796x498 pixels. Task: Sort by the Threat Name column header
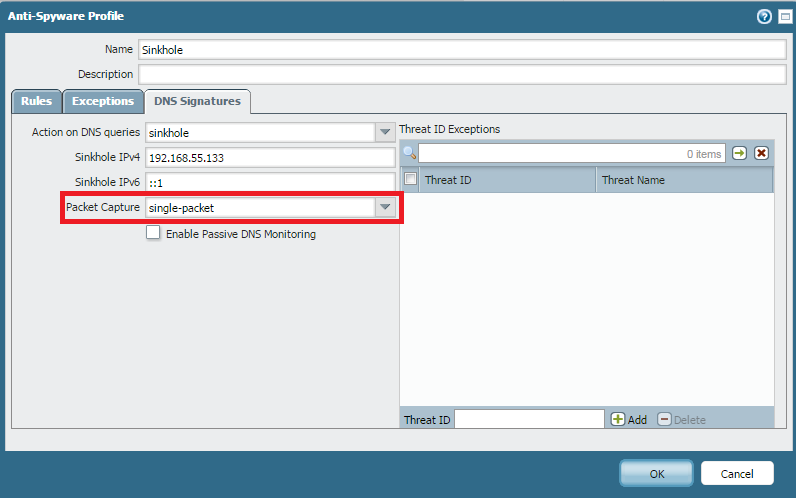tap(685, 180)
